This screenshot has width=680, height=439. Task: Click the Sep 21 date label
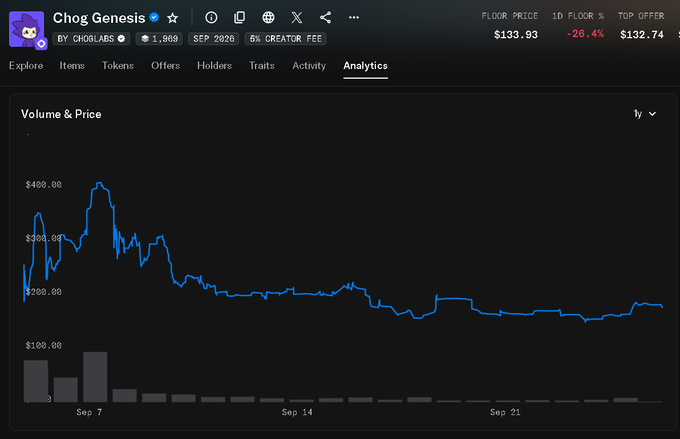point(505,412)
